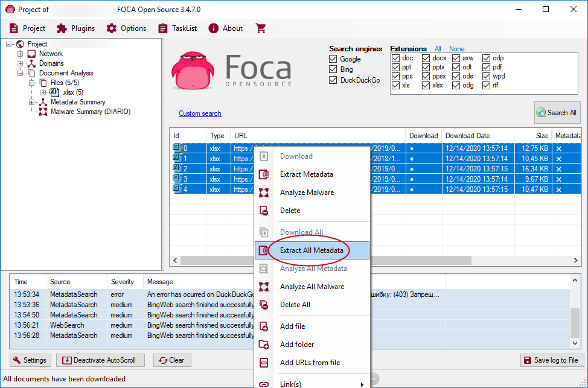588x388 pixels.
Task: Open the Link(s) submenu arrow
Action: pyautogui.click(x=362, y=384)
